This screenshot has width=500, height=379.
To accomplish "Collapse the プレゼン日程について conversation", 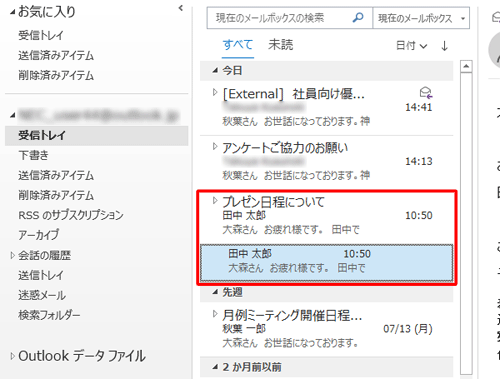I will coord(215,201).
